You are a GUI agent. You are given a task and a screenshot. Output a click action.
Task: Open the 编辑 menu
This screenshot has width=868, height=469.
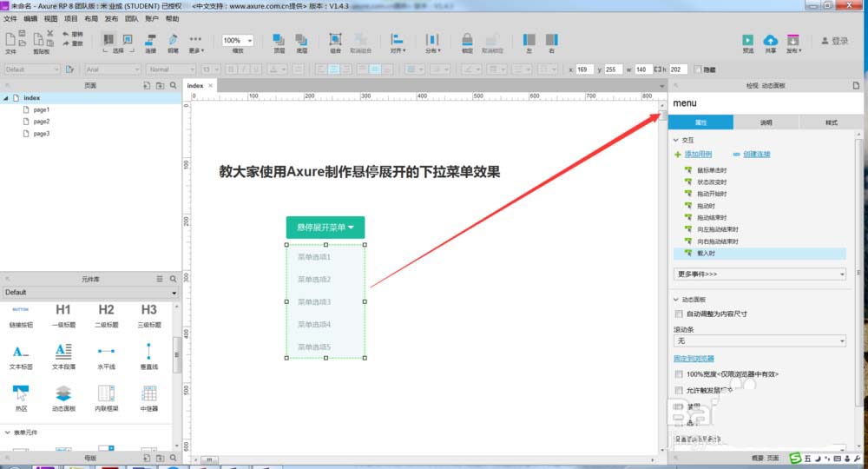coord(30,19)
